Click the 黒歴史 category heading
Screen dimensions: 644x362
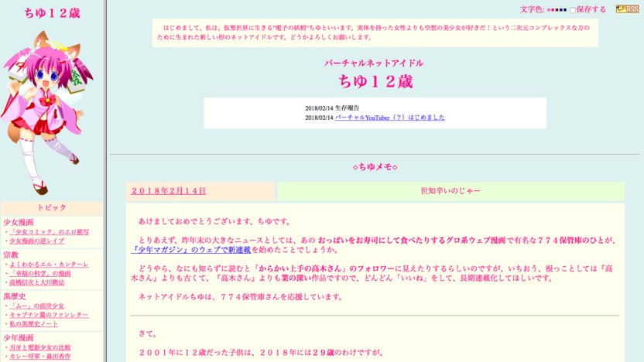pyautogui.click(x=15, y=296)
